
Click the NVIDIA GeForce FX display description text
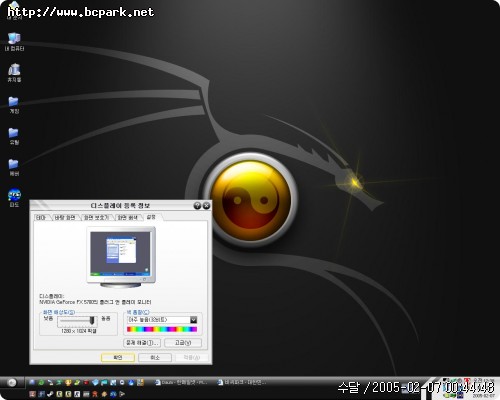[x=95, y=302]
